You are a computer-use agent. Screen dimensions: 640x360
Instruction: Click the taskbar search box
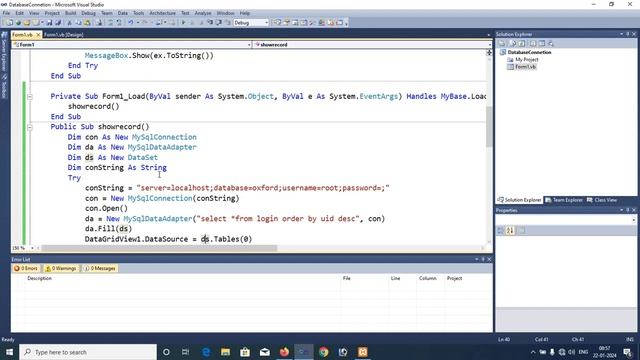(88, 352)
